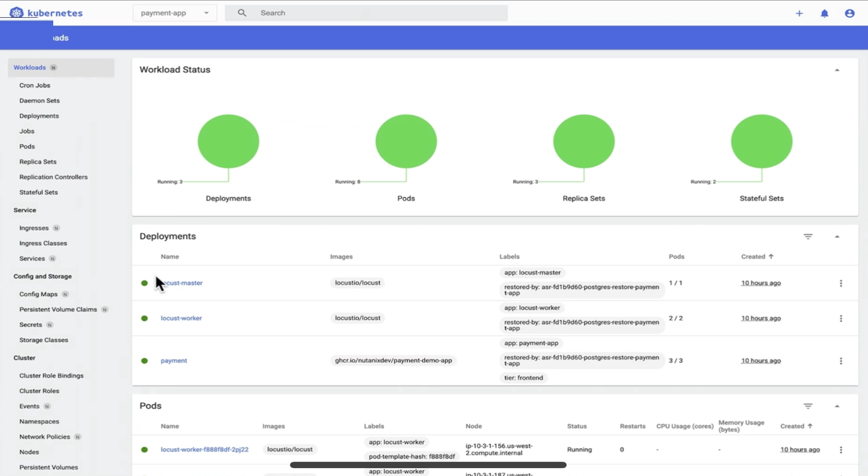
Task: Open Cluster Roles in the sidebar
Action: pyautogui.click(x=39, y=391)
